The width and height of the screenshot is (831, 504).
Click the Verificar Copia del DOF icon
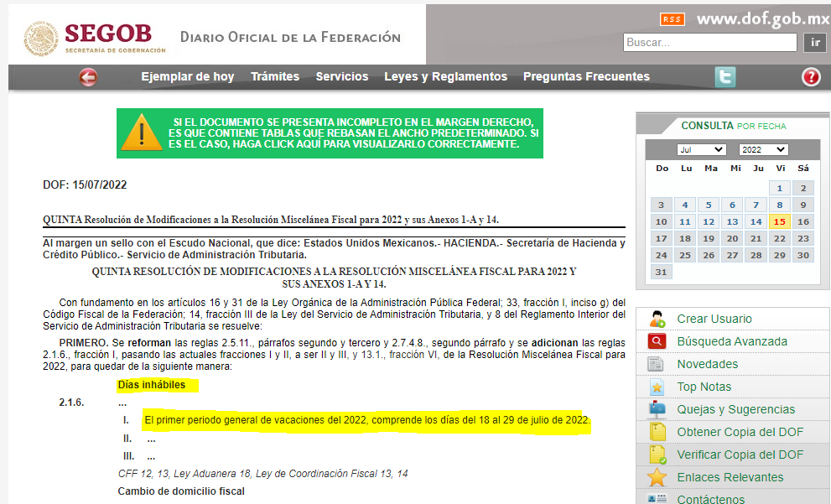tap(657, 455)
